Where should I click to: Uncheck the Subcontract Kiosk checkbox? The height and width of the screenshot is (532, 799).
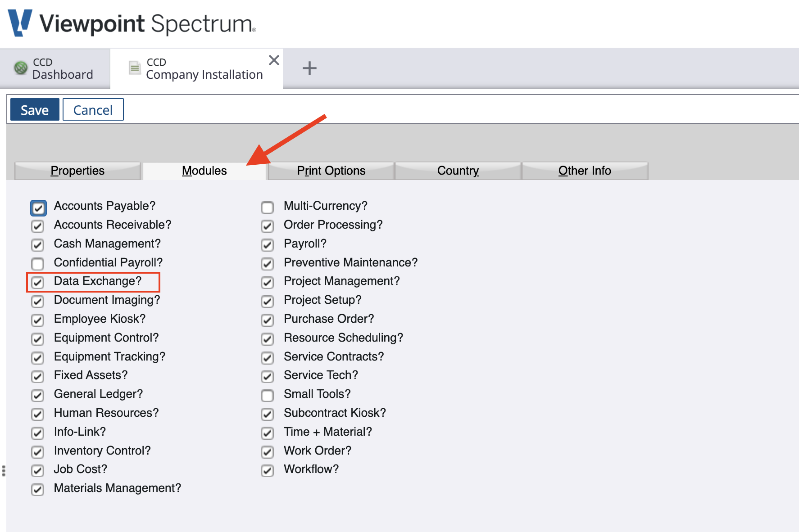(268, 414)
